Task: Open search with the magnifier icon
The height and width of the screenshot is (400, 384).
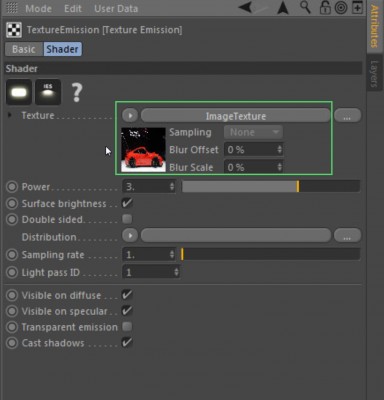Action: (305, 7)
